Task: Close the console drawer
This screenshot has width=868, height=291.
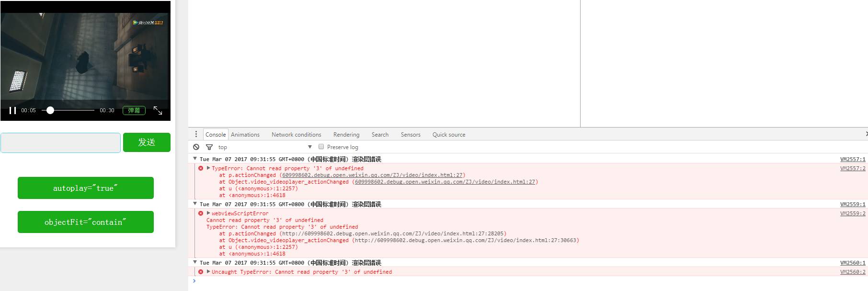Action: coord(866,134)
